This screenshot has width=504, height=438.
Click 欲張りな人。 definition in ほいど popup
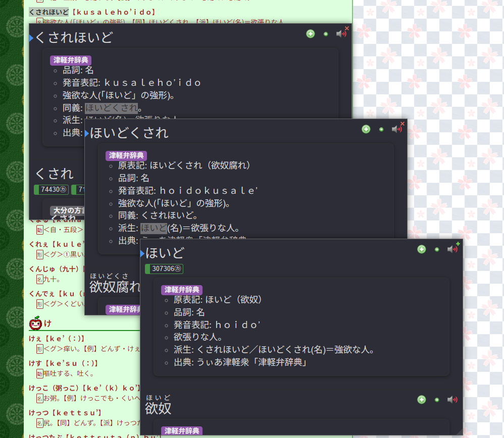198,337
